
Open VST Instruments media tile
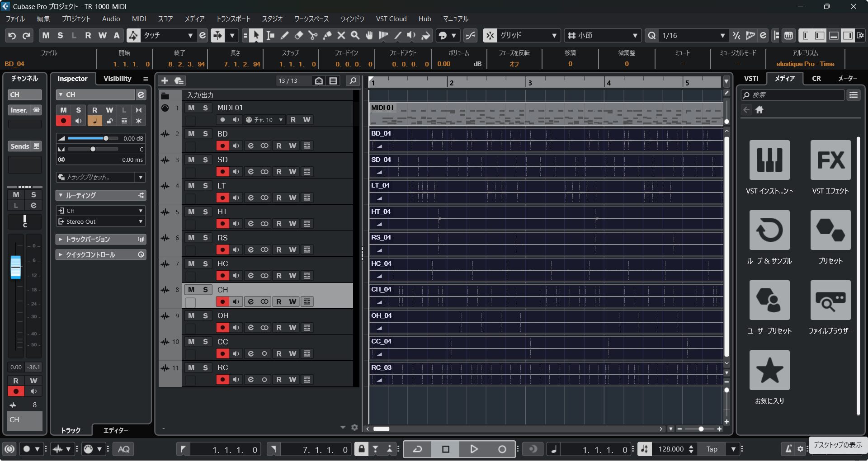pos(769,160)
